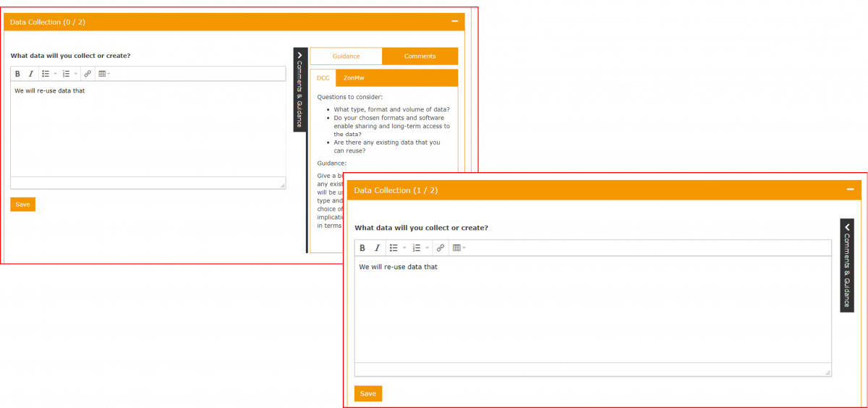
Task: Click insert link icon in Data Collection (0 / 2) editor
Action: click(x=88, y=74)
